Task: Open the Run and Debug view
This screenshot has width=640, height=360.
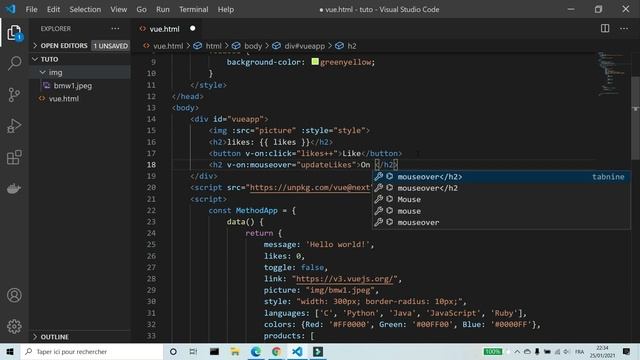Action: point(14,126)
